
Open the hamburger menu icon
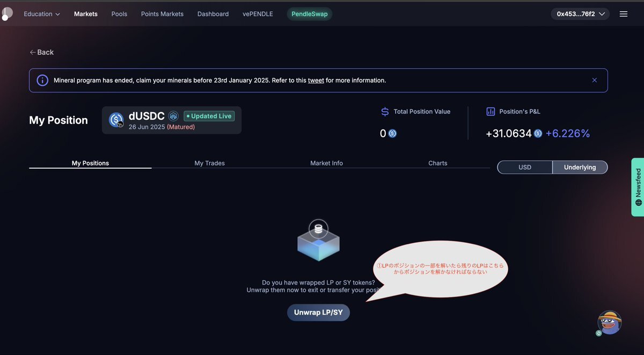click(x=624, y=14)
